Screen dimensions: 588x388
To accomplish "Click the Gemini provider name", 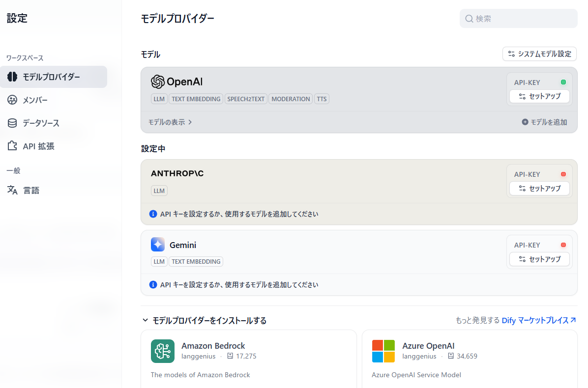I will (x=182, y=245).
